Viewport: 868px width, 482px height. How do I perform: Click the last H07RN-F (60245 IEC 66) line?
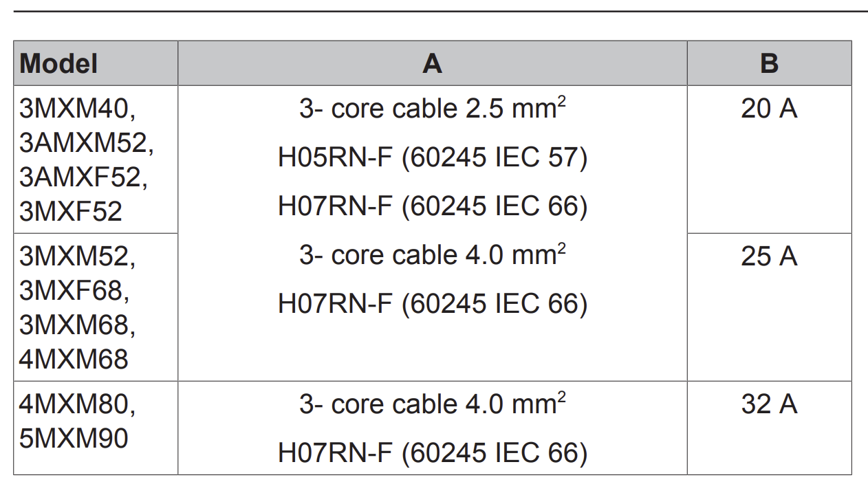(433, 452)
